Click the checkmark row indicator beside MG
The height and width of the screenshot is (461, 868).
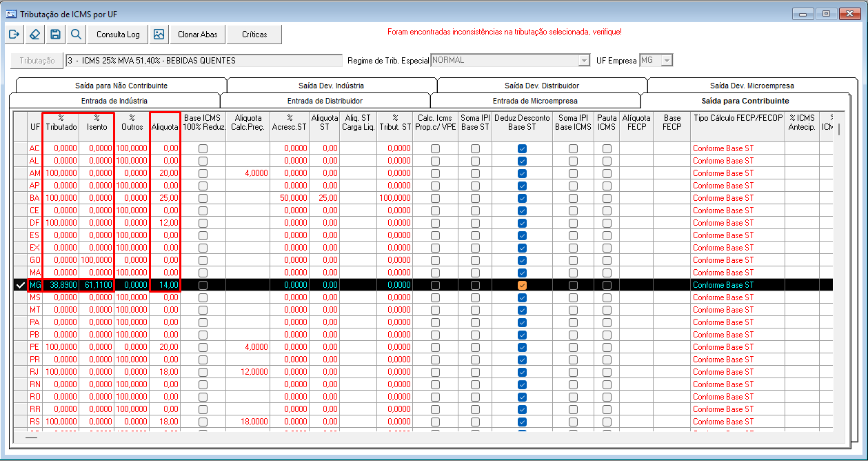[x=20, y=285]
